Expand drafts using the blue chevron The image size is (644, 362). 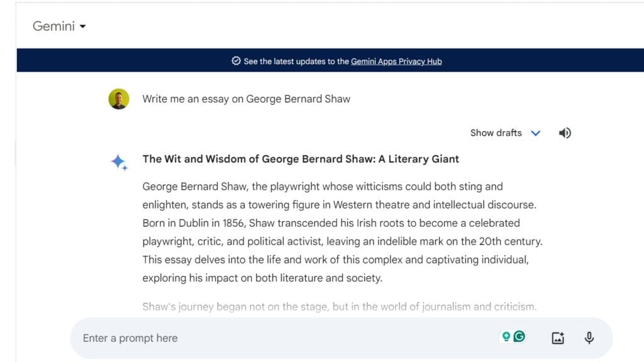tap(536, 133)
